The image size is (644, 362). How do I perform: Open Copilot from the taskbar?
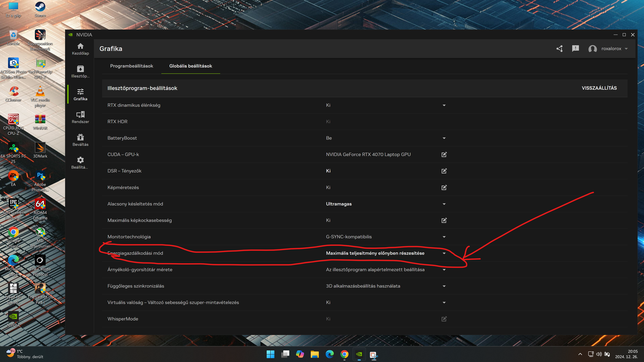tap(300, 354)
